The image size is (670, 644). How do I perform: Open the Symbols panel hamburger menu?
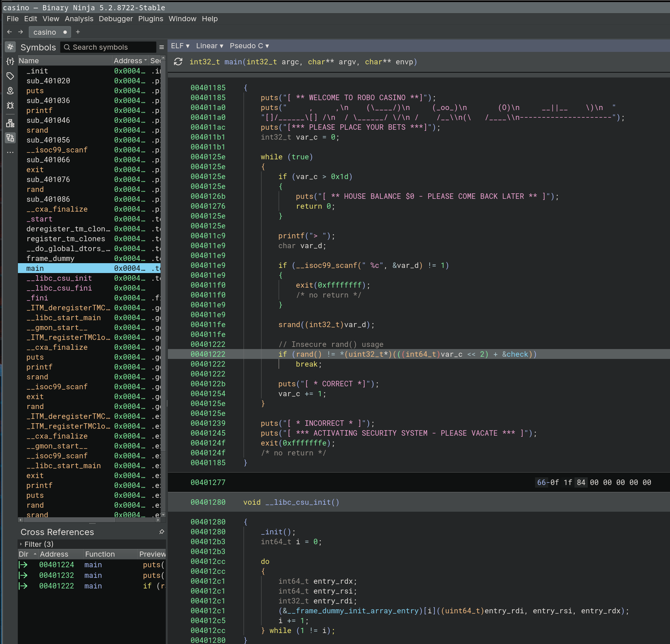coord(162,47)
